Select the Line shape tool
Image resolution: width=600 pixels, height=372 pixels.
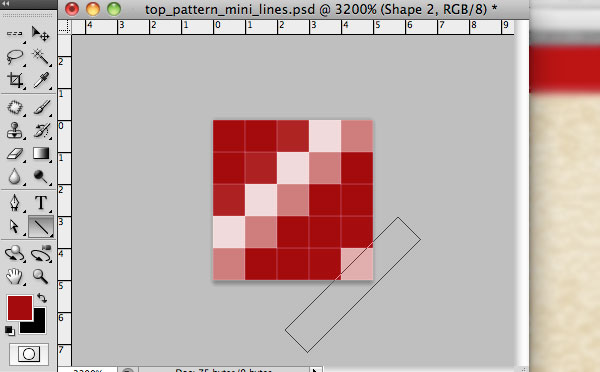(41, 227)
